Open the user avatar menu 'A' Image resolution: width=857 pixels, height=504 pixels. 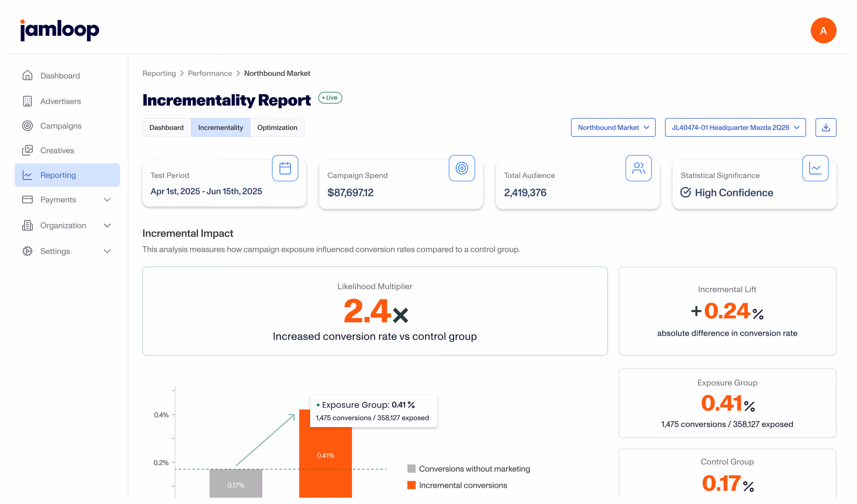[x=823, y=31]
